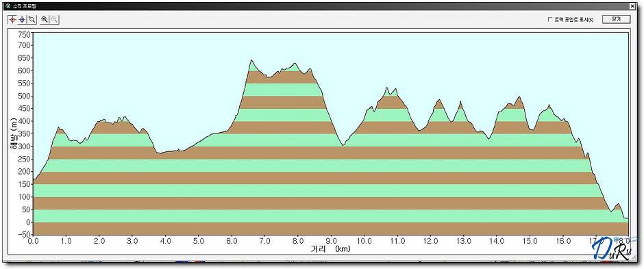Select the red crosshair cursor tool
This screenshot has height=269, width=644.
12,19
